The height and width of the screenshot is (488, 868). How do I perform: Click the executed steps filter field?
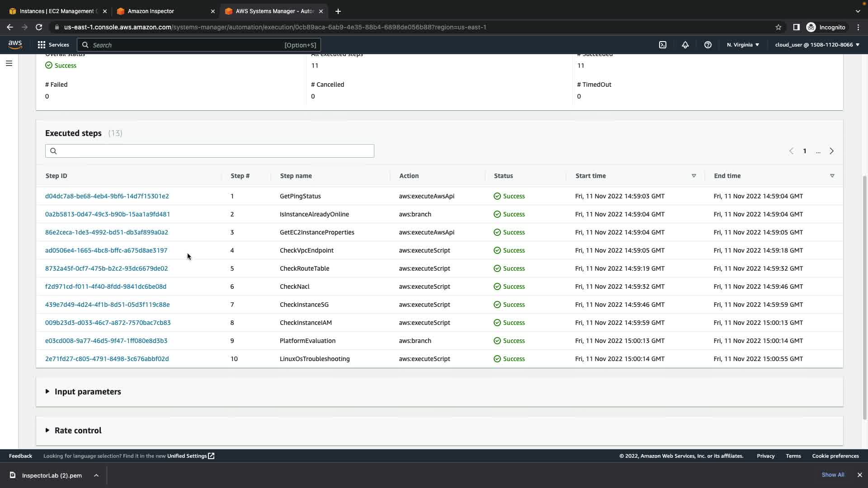coord(210,151)
